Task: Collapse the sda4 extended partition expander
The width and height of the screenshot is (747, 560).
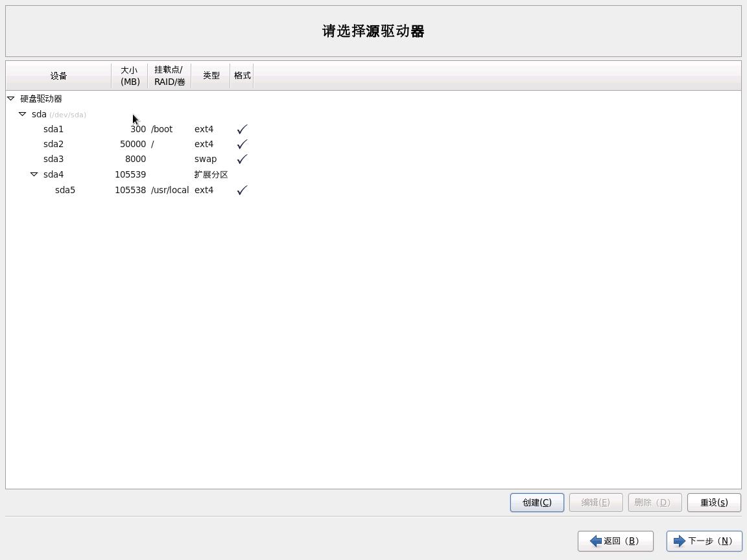Action: pos(34,174)
